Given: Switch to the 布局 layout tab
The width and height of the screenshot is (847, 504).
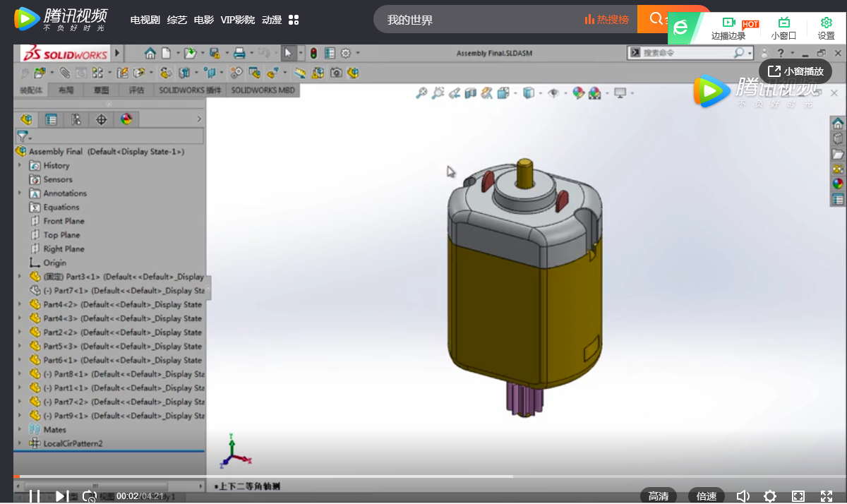Looking at the screenshot, I should click(x=66, y=90).
